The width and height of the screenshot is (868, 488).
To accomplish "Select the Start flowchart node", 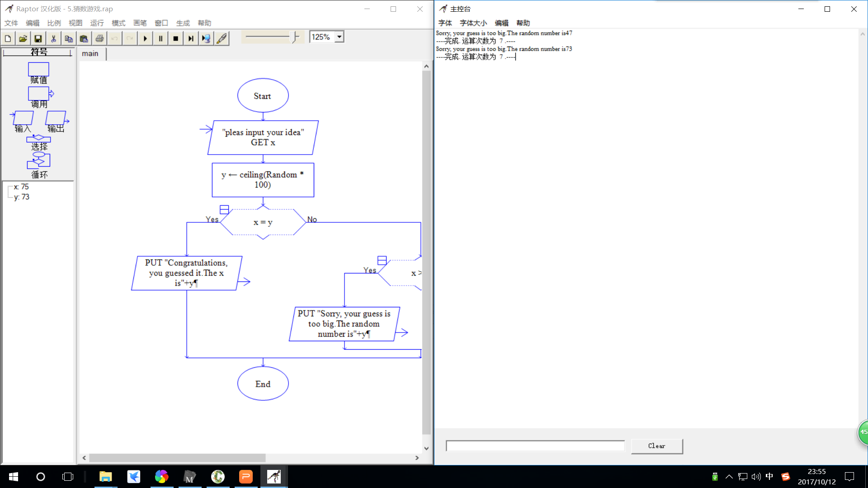I will pos(263,96).
